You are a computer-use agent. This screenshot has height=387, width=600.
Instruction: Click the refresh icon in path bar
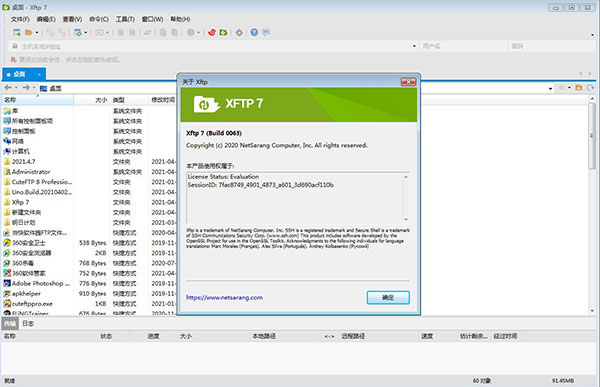[590, 88]
